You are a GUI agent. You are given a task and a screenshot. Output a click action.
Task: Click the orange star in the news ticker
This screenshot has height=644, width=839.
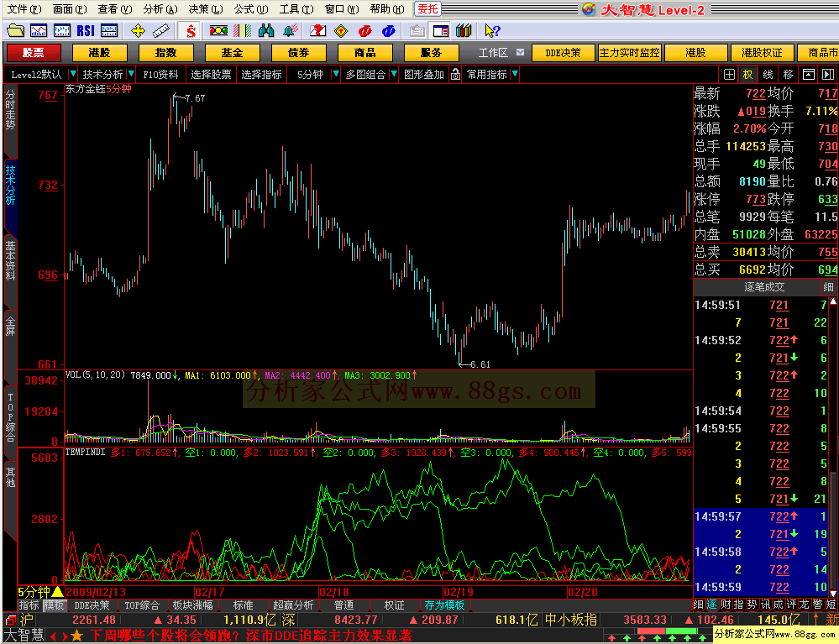(x=77, y=636)
